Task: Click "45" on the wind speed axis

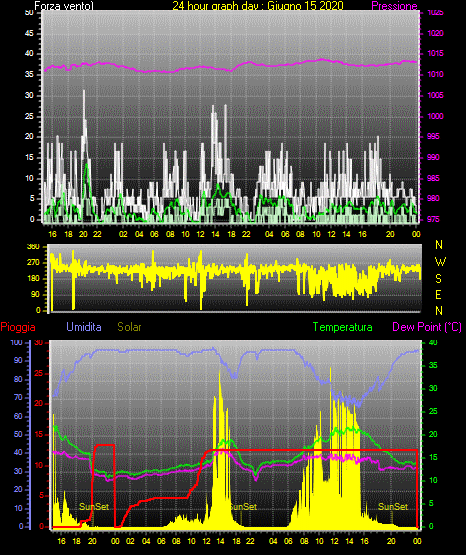Action: pyautogui.click(x=29, y=33)
